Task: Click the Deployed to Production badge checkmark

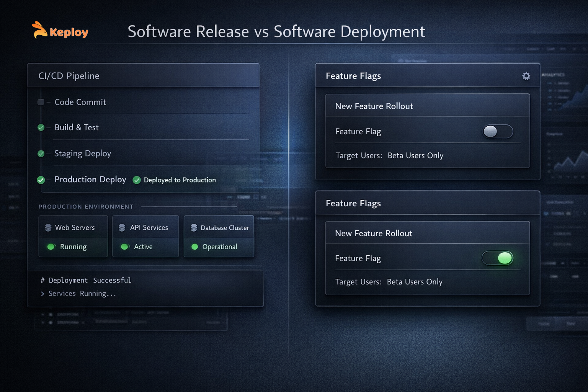Action: (x=137, y=180)
